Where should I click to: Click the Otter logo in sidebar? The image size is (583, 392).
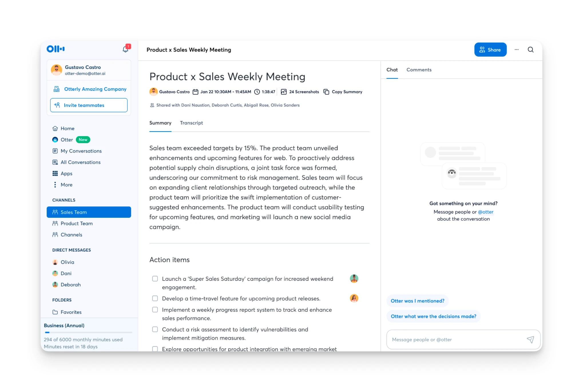pyautogui.click(x=56, y=49)
